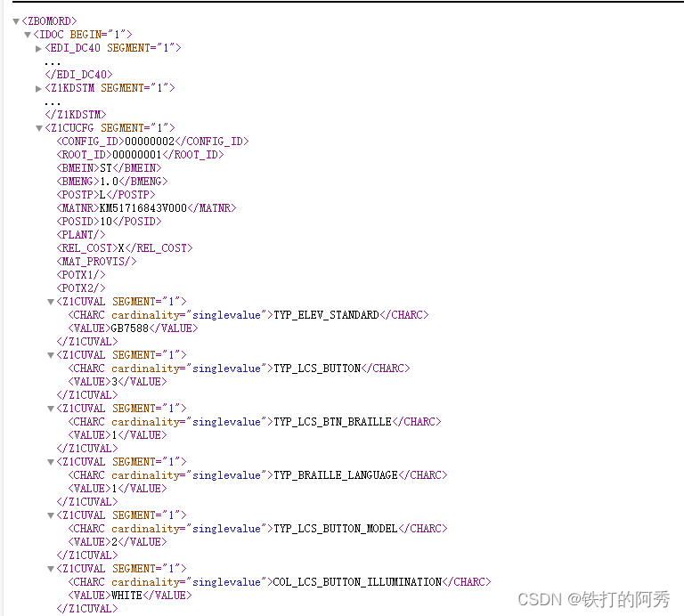Click the POTX1 empty tag
The width and height of the screenshot is (684, 616).
(x=81, y=275)
